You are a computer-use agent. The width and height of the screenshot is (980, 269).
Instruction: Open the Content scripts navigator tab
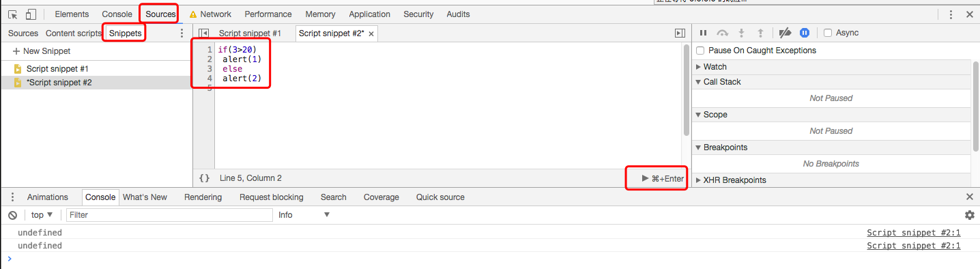[74, 33]
